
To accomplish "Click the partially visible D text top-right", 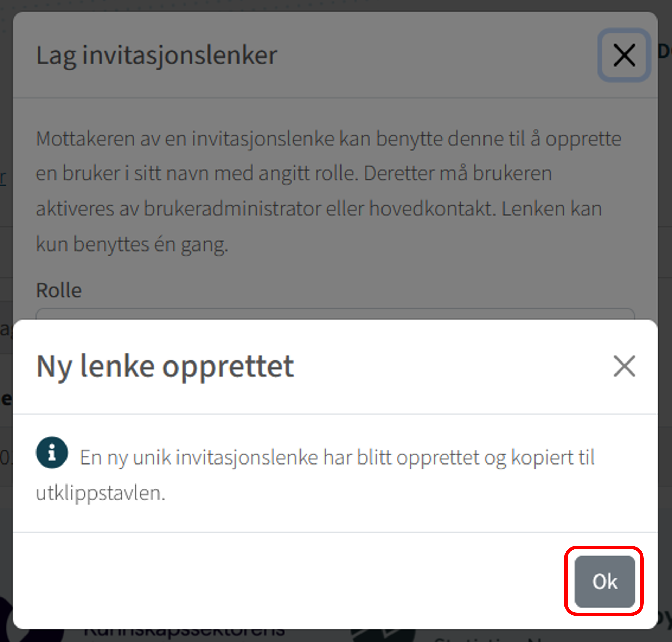I will click(x=665, y=52).
